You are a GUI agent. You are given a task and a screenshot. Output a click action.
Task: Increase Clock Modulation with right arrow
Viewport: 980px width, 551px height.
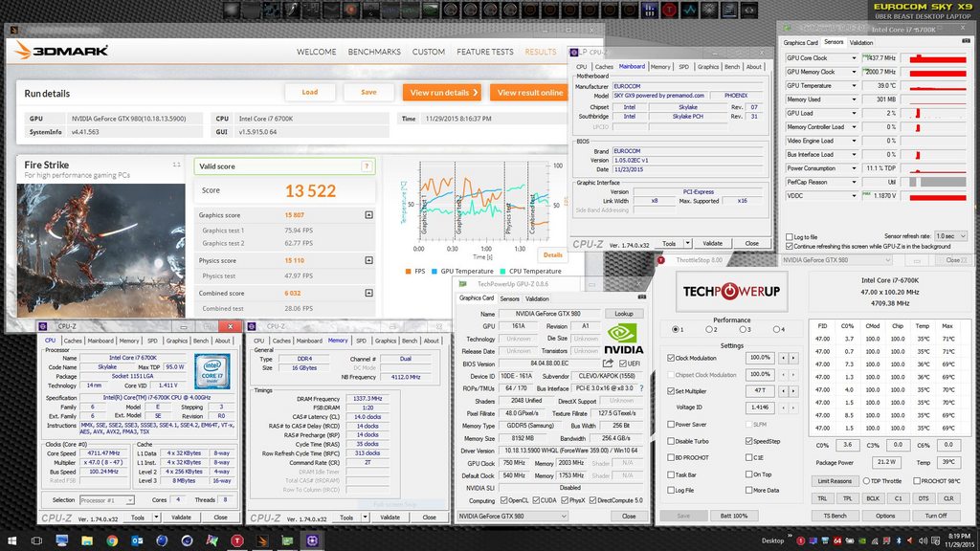click(793, 358)
